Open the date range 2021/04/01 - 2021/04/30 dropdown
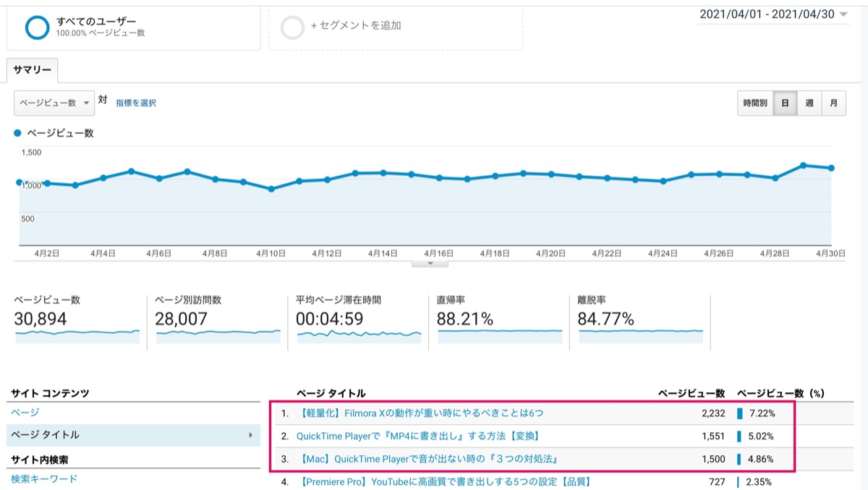 pos(773,14)
